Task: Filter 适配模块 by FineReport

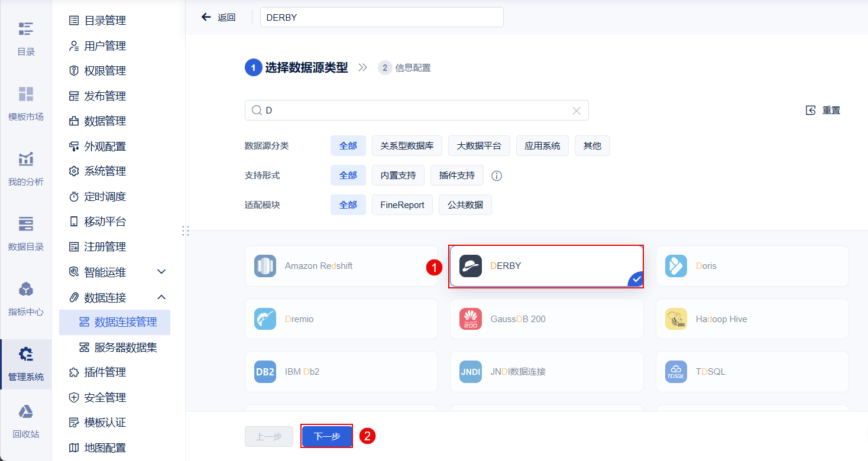Action: pos(402,204)
